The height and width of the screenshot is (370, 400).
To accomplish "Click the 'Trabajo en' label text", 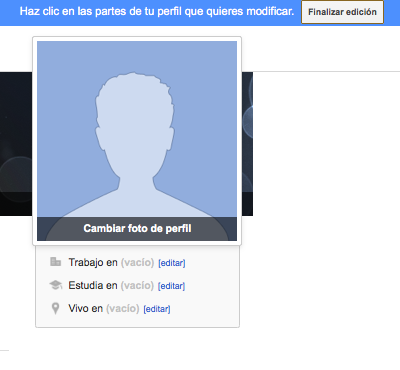I will 93,263.
